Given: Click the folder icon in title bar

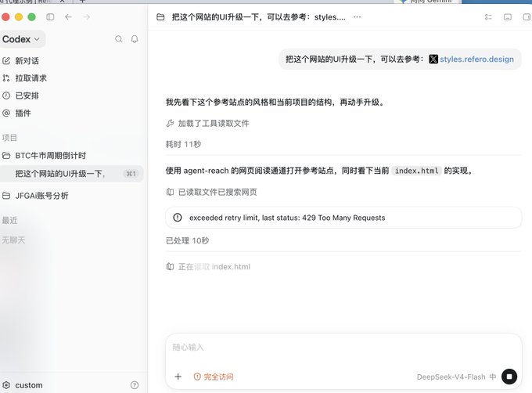Looking at the screenshot, I should click(x=160, y=17).
